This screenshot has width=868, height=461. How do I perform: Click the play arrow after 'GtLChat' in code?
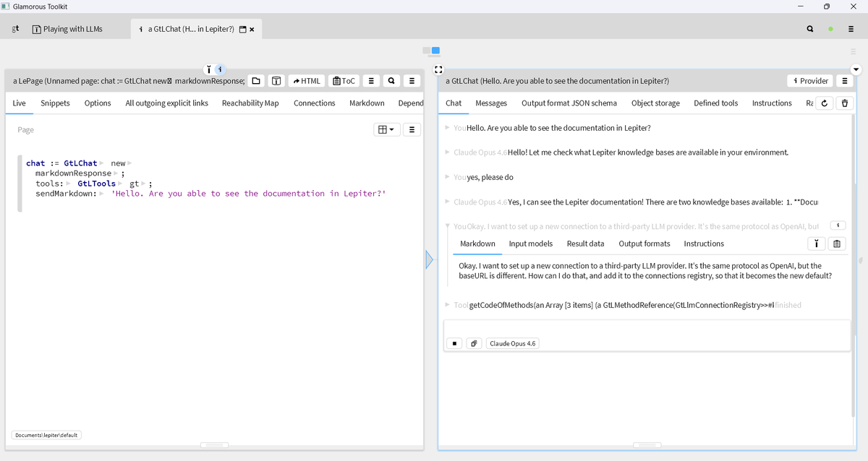coord(101,164)
